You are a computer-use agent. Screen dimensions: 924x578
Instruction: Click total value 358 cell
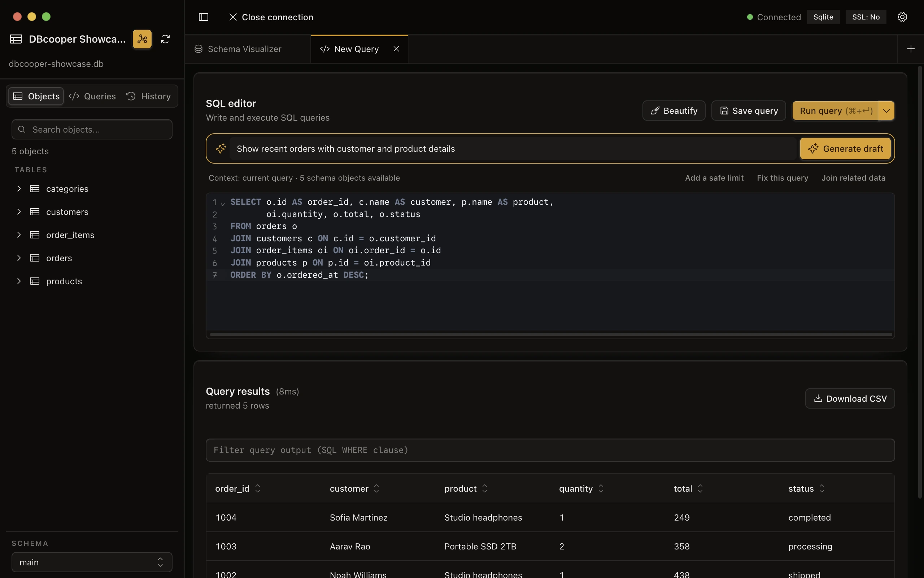click(x=681, y=546)
